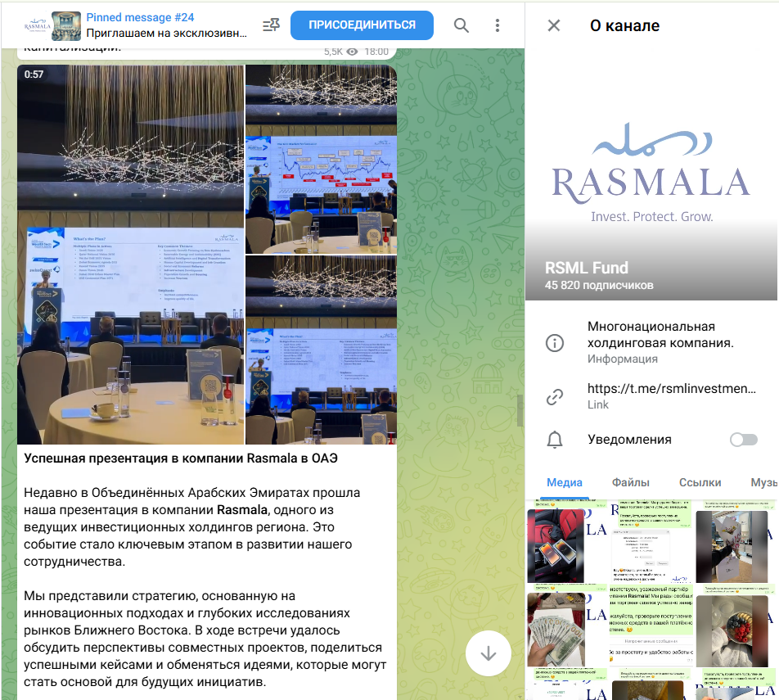Open media thumbnail with flower bouquet
This screenshot has width=779, height=700.
(x=736, y=541)
